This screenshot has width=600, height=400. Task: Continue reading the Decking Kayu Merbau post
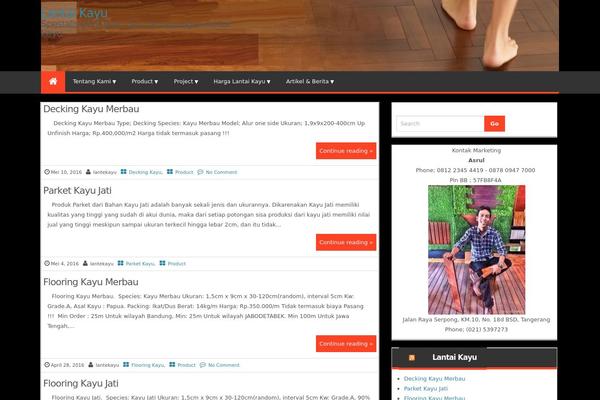(346, 151)
